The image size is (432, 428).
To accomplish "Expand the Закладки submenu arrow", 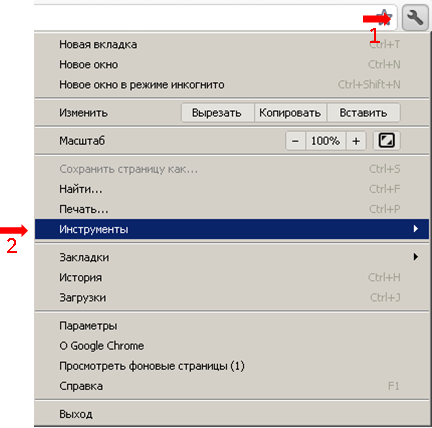I will click(415, 257).
